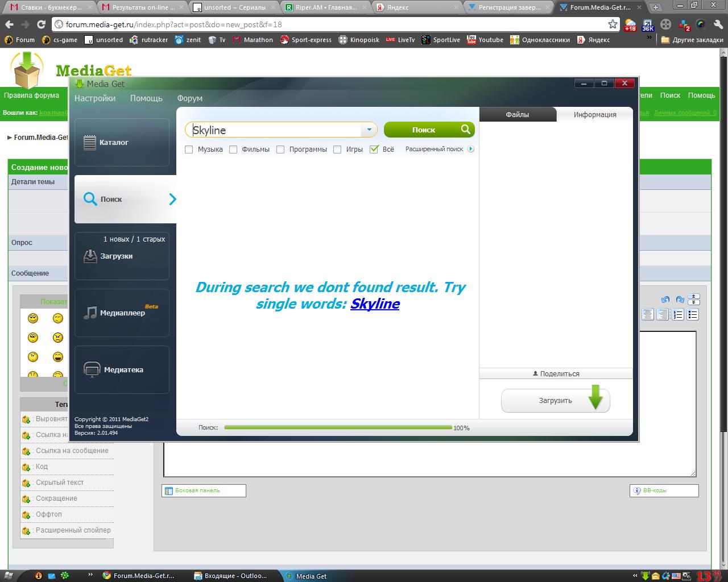Insert the angry smiley in forum editor
Screen dimensions: 728x582
58,338
